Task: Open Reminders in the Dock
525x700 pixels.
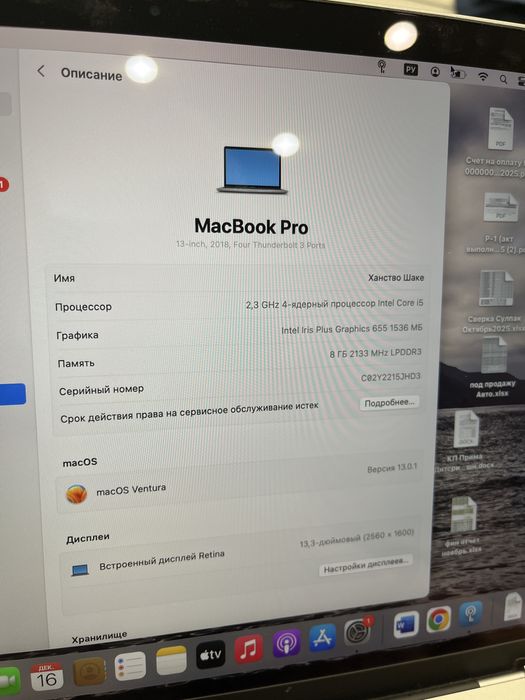Action: pos(130,666)
